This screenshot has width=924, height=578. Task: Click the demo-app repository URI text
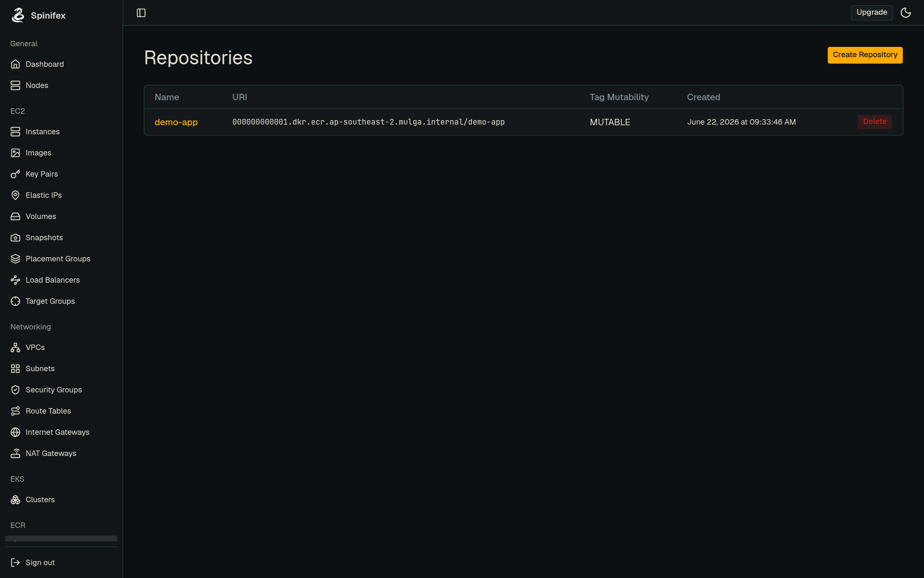tap(368, 122)
